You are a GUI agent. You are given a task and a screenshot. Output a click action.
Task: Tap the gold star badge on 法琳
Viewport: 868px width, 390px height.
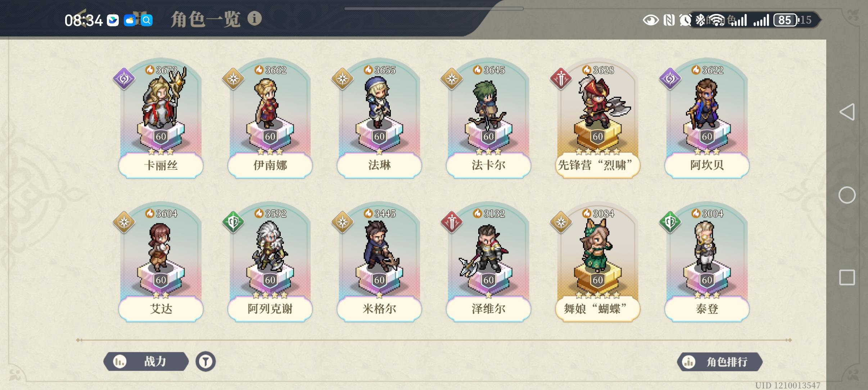tap(342, 79)
